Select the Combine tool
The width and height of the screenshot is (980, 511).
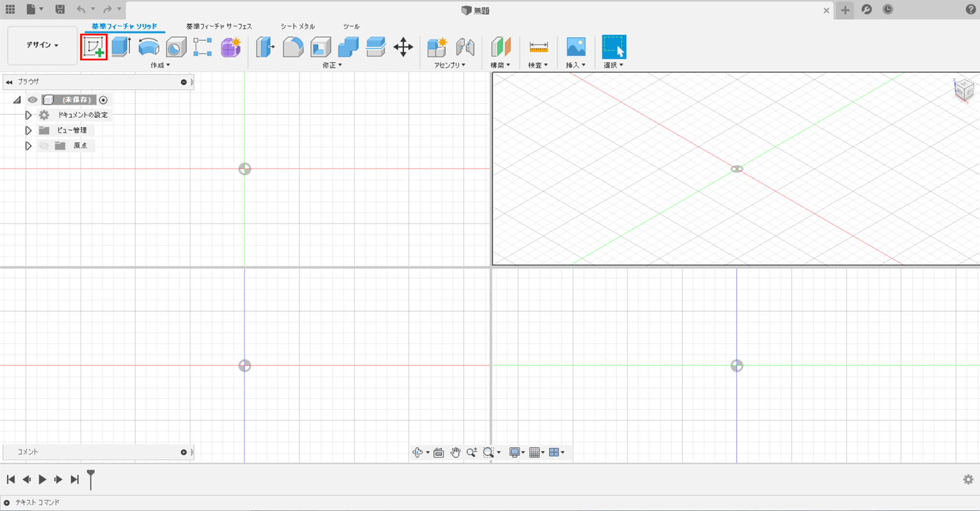[x=348, y=47]
